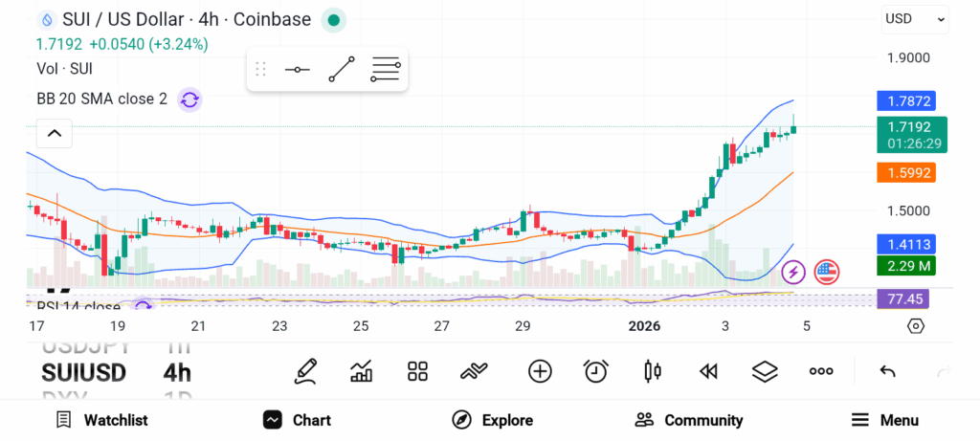Click the undo arrow
The image size is (980, 441).
(887, 371)
